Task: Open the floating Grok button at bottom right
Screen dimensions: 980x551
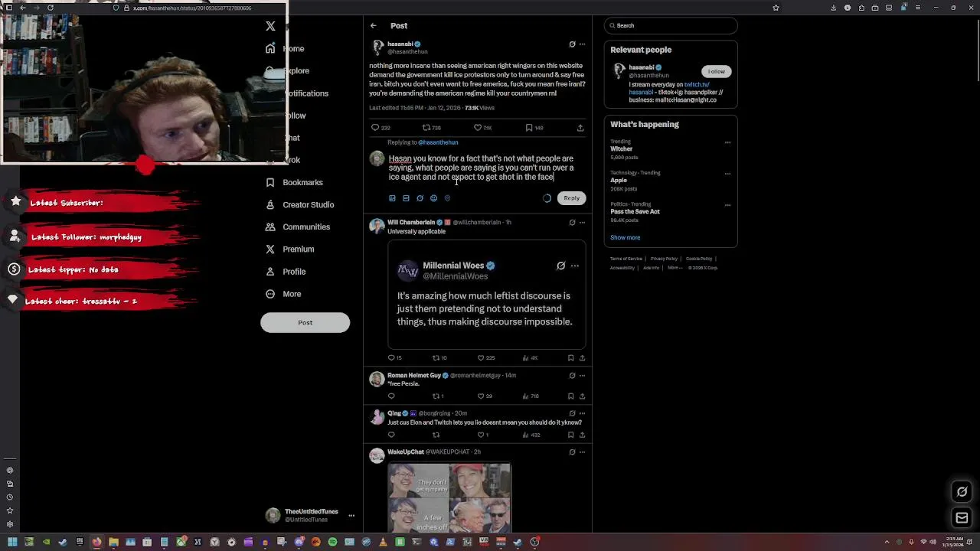Action: [x=962, y=492]
